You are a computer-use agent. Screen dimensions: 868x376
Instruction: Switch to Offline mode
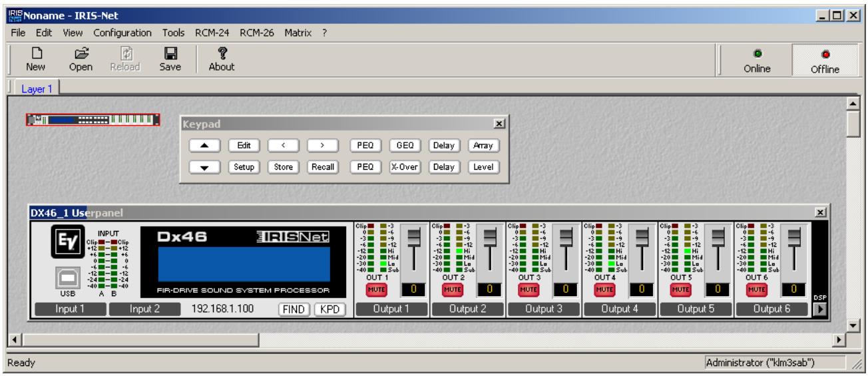pos(824,59)
